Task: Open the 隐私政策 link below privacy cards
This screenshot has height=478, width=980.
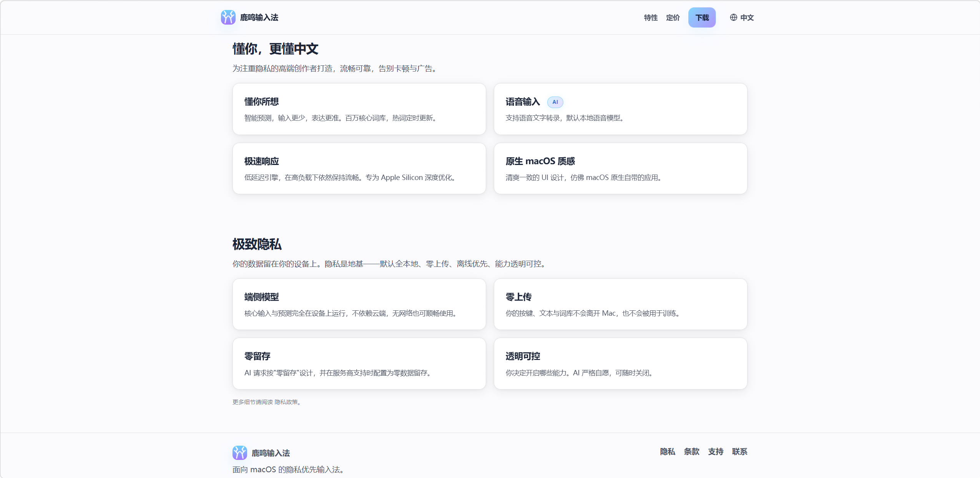Action: click(x=286, y=402)
